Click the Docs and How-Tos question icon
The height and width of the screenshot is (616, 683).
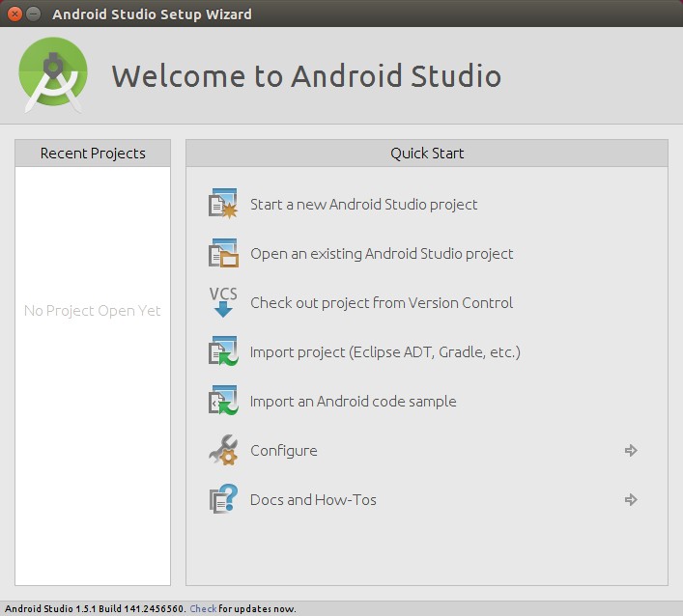(223, 499)
